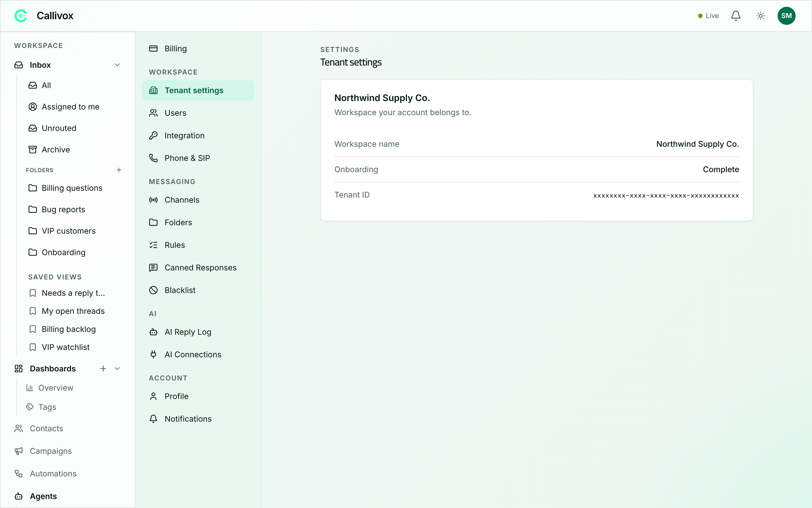This screenshot has height=508, width=812.
Task: Collapse the Inbox section chevron
Action: 117,65
